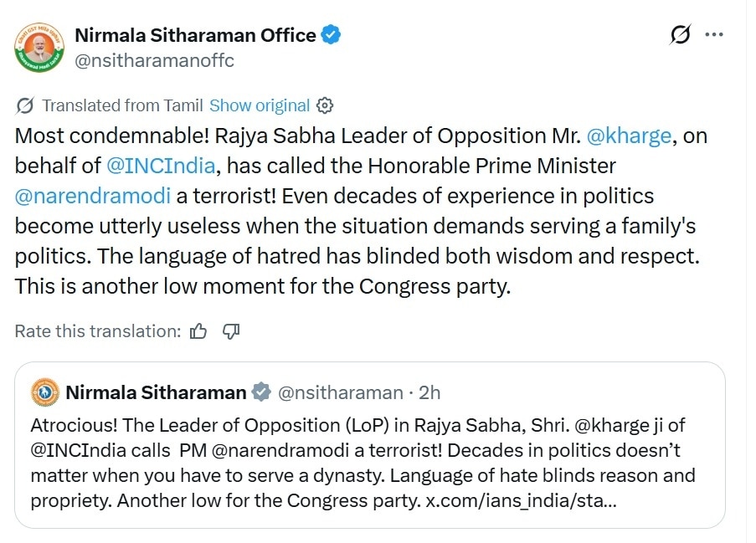This screenshot has width=756, height=543.
Task: Click Nirmala Sitharaman Office profile avatar
Action: pyautogui.click(x=39, y=47)
